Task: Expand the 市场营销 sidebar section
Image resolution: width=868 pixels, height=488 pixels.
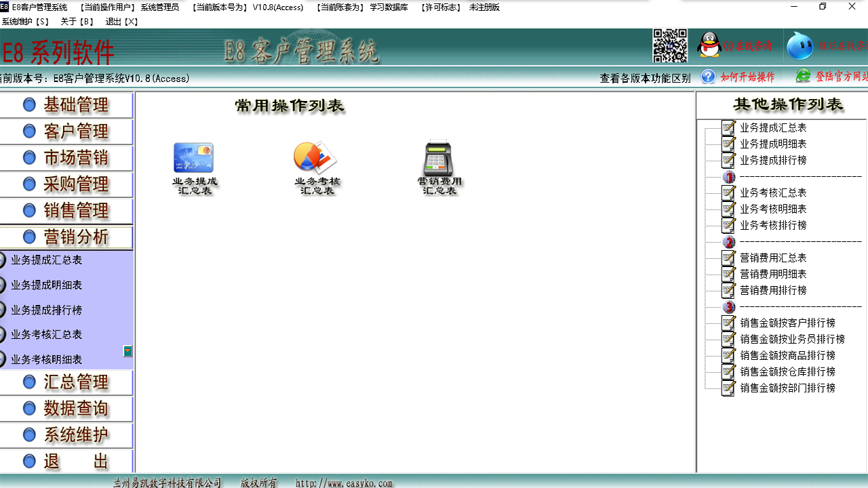Action: tap(66, 158)
